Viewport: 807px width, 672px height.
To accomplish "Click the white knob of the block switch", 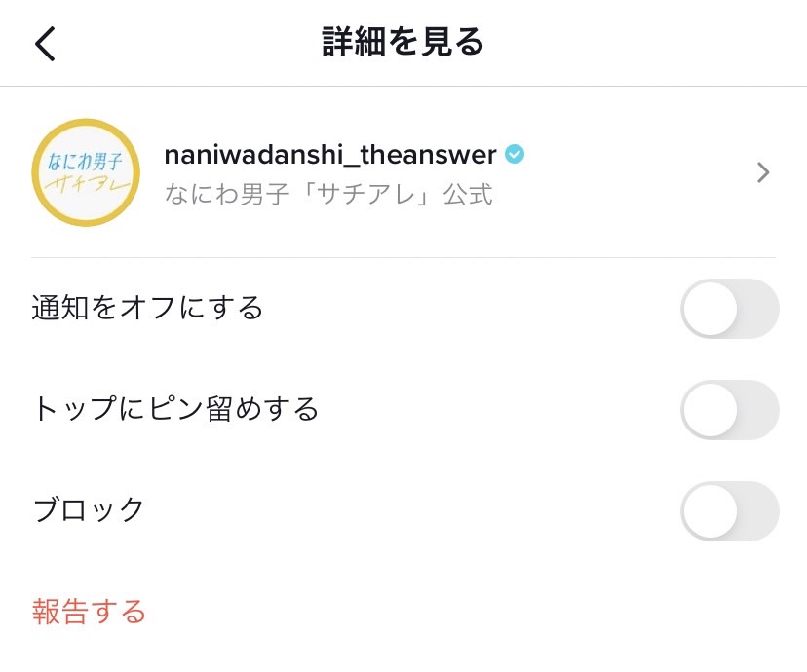I will 710,511.
